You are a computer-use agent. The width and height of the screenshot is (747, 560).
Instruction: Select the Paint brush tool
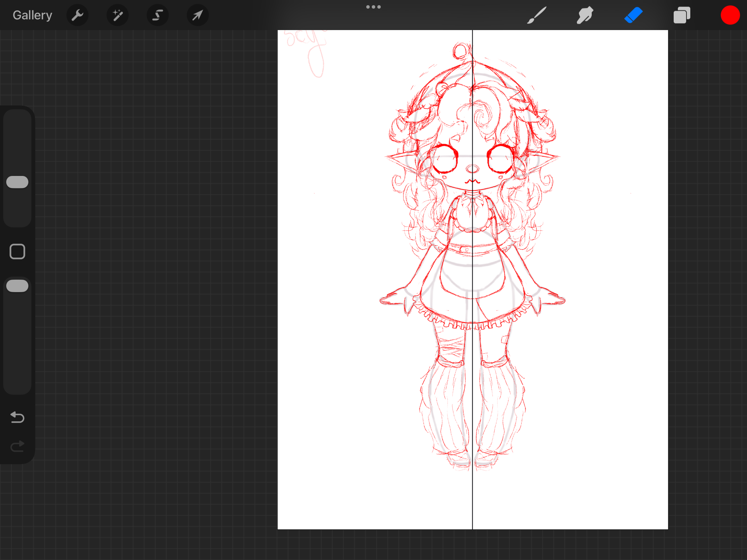pyautogui.click(x=537, y=15)
